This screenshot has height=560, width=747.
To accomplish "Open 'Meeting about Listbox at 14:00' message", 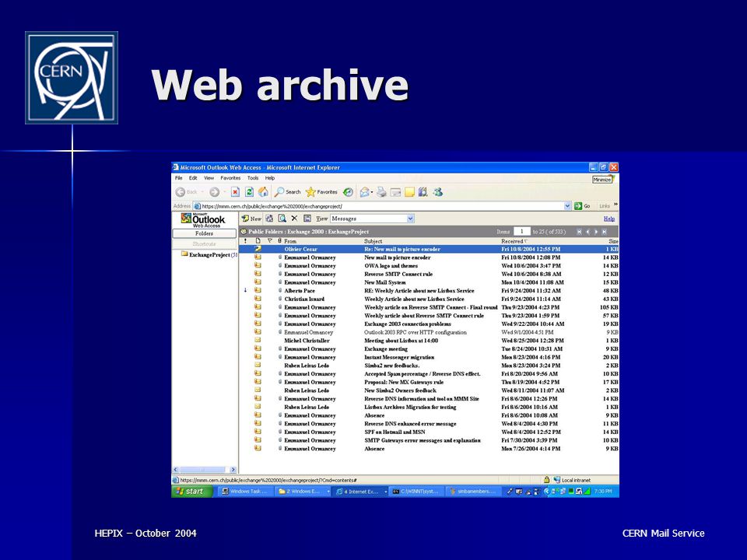I will pyautogui.click(x=429, y=341).
